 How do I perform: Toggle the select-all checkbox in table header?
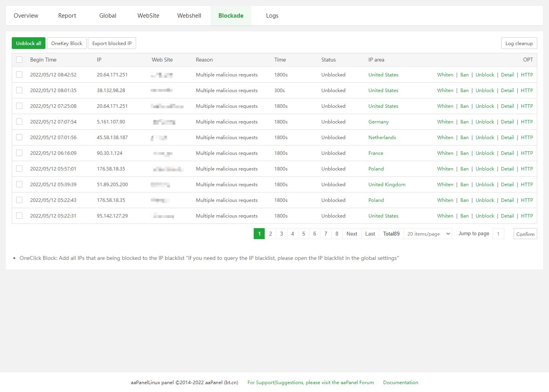pyautogui.click(x=19, y=60)
